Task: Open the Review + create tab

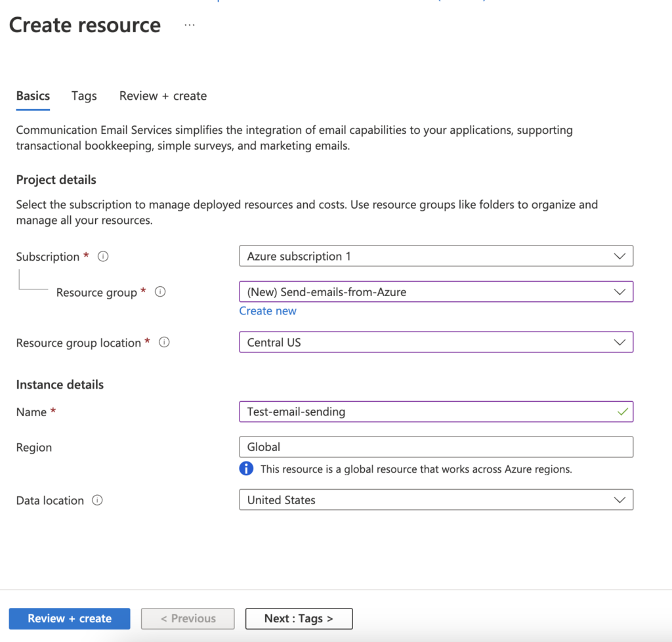Action: point(162,96)
